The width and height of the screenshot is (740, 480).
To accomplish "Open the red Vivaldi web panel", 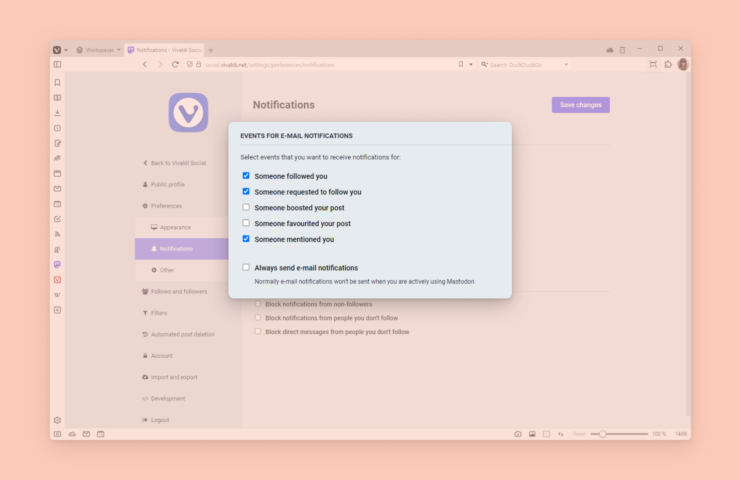I will tap(57, 280).
